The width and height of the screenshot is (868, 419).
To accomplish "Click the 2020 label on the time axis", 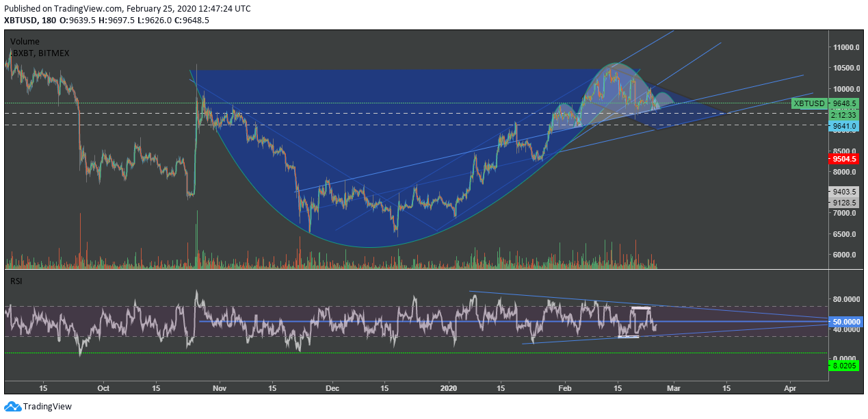I will 450,387.
